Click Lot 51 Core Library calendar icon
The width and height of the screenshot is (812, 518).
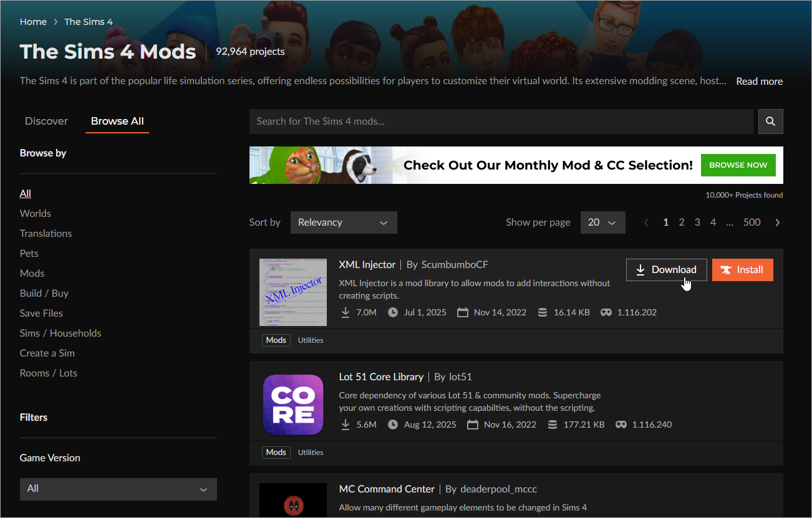[473, 424]
